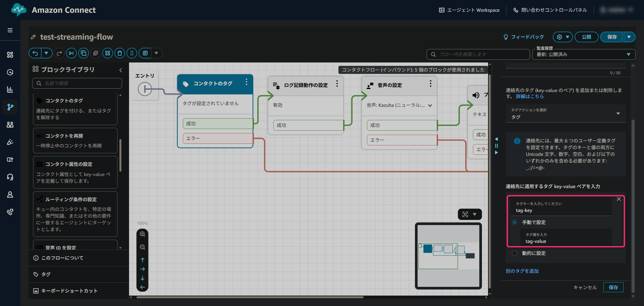Click the panel 保存 button at bottom

tap(613, 288)
